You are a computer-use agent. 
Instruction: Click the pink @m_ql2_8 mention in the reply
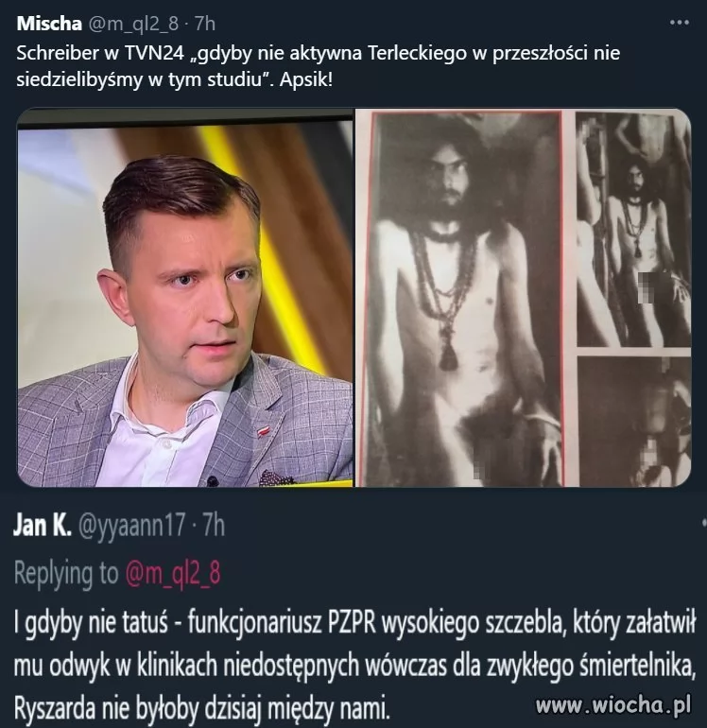(x=173, y=573)
